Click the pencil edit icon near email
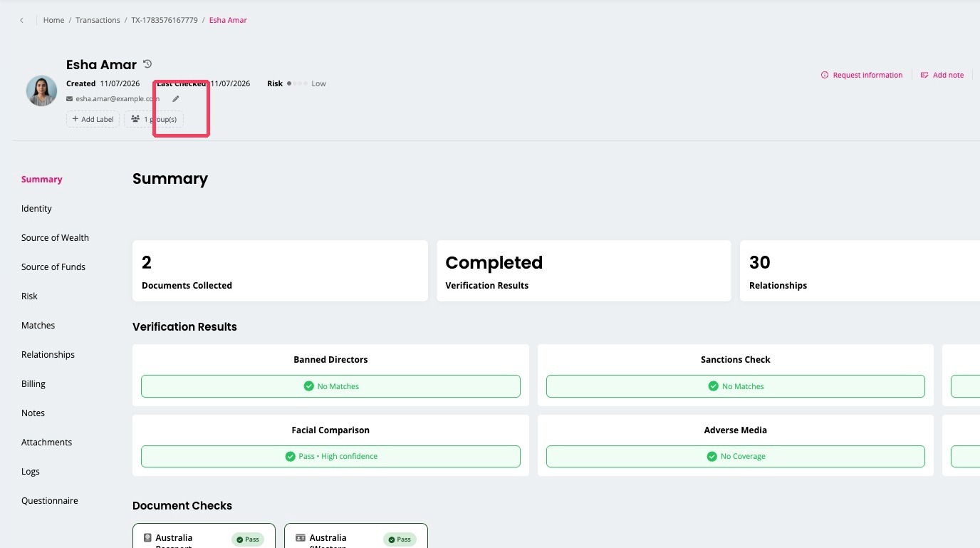Viewport: 980px width, 548px height. (176, 99)
